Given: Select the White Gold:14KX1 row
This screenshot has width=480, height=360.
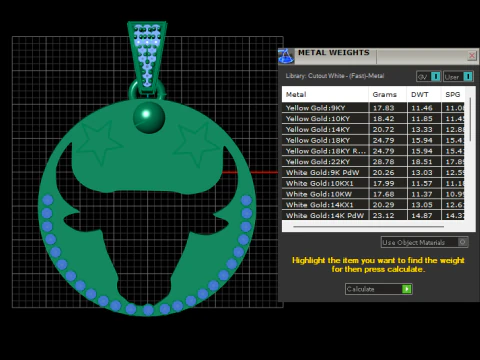Looking at the screenshot, I should 373,205.
